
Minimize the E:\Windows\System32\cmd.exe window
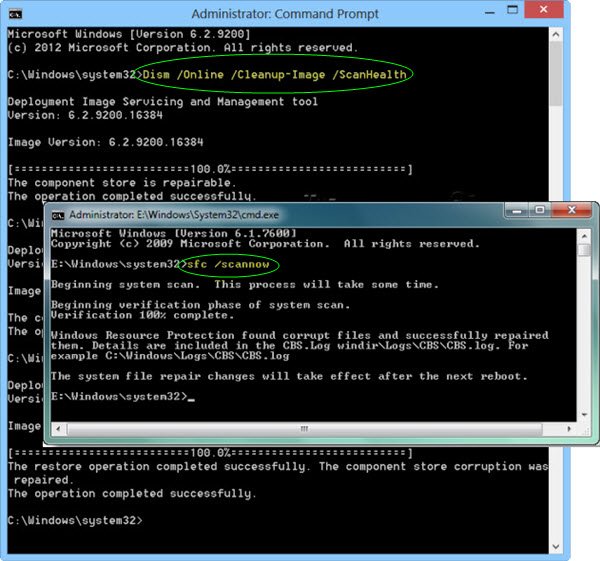(517, 210)
